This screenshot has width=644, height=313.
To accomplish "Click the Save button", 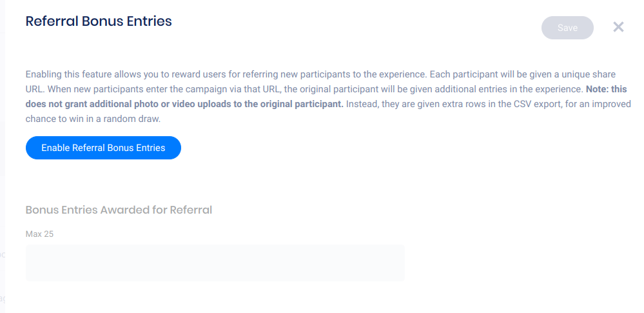I will point(567,28).
